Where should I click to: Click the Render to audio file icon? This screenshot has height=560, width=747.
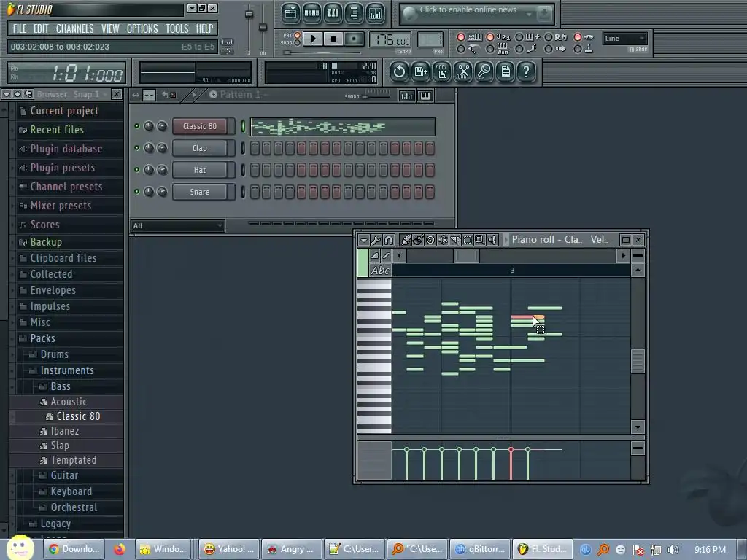click(441, 72)
